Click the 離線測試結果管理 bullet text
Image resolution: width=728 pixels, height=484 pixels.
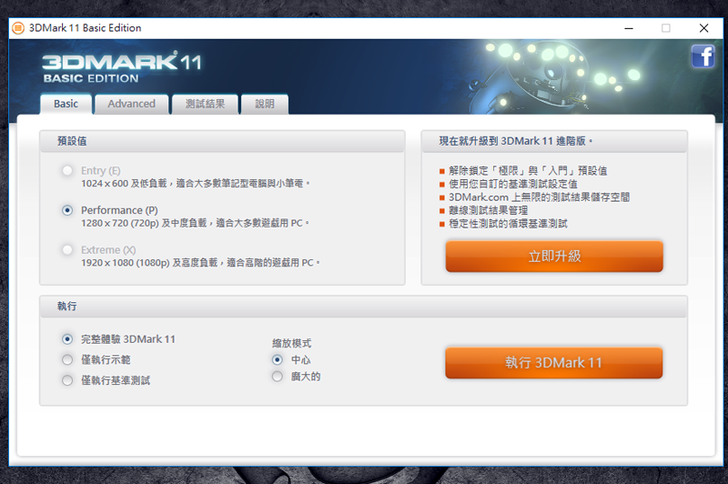488,210
